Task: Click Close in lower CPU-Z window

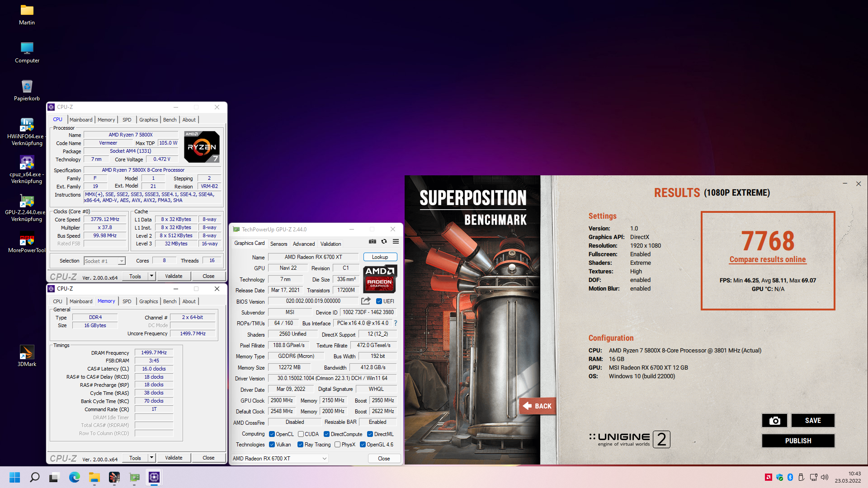Action: point(208,458)
